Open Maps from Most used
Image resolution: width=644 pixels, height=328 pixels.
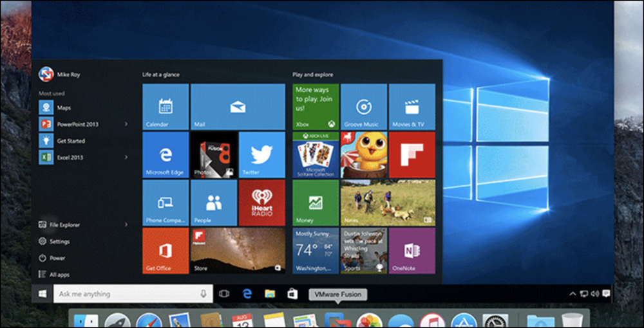coord(83,107)
